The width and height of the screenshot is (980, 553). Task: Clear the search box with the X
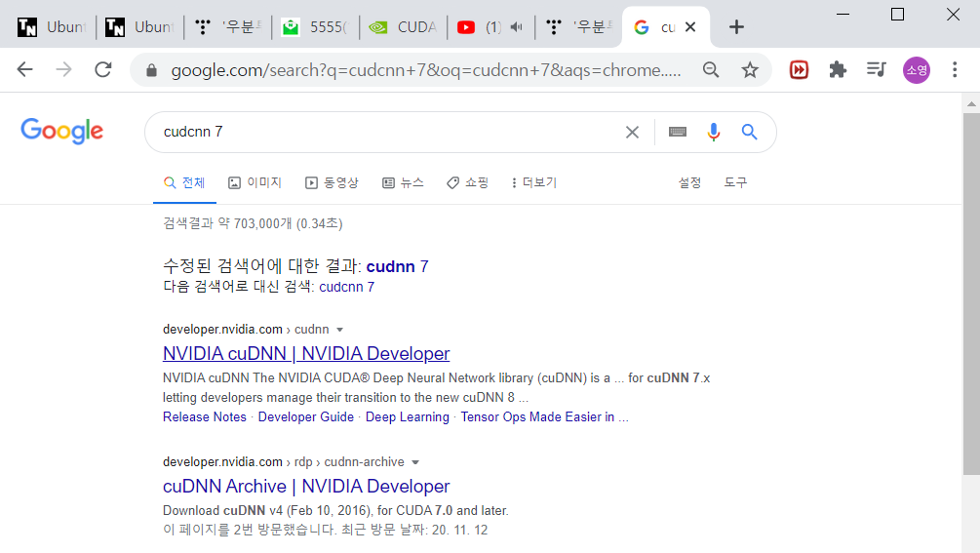(632, 132)
